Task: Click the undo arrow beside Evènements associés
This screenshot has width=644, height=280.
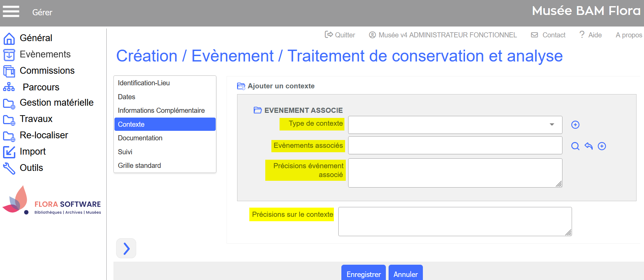Action: (588, 146)
